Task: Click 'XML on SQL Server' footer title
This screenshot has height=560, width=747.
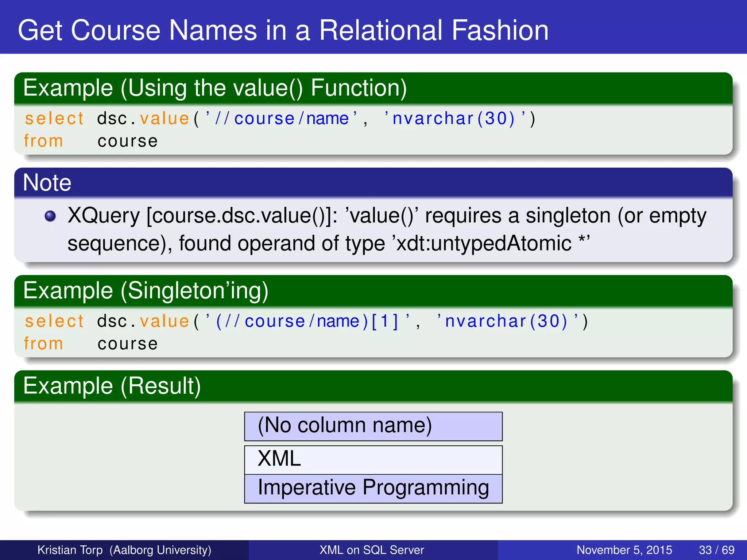Action: pos(372,550)
